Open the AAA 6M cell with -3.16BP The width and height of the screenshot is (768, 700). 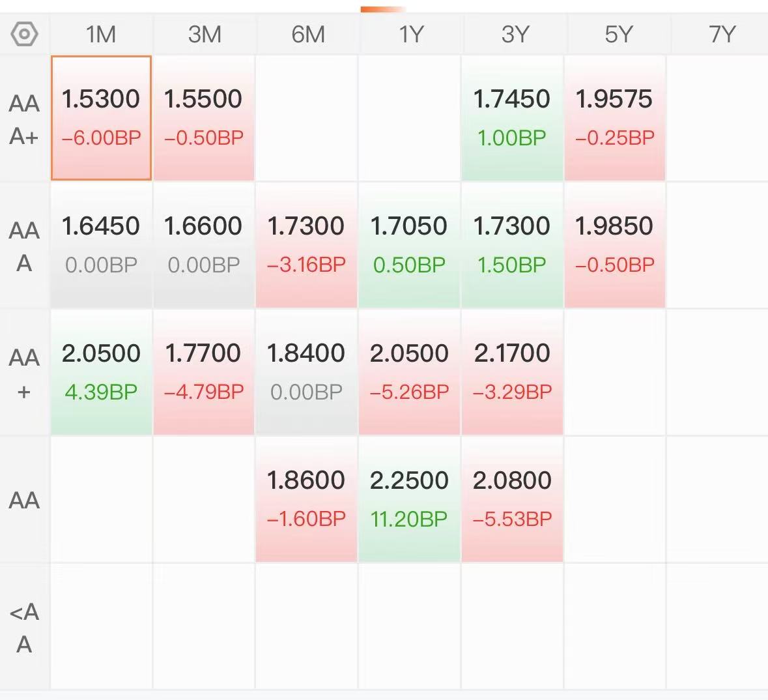point(307,244)
